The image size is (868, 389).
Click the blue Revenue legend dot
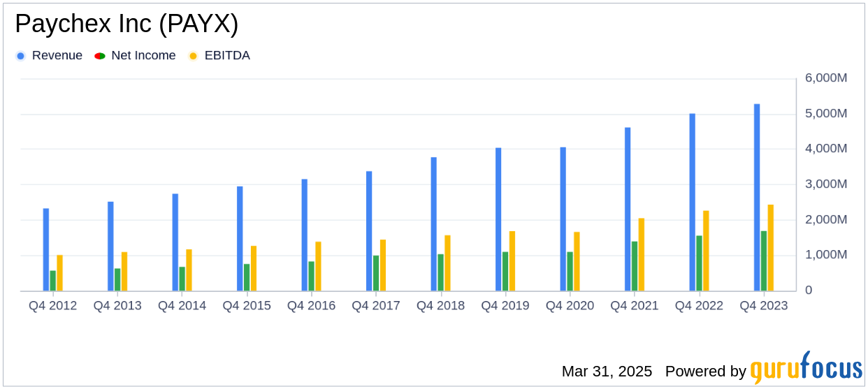(x=20, y=56)
